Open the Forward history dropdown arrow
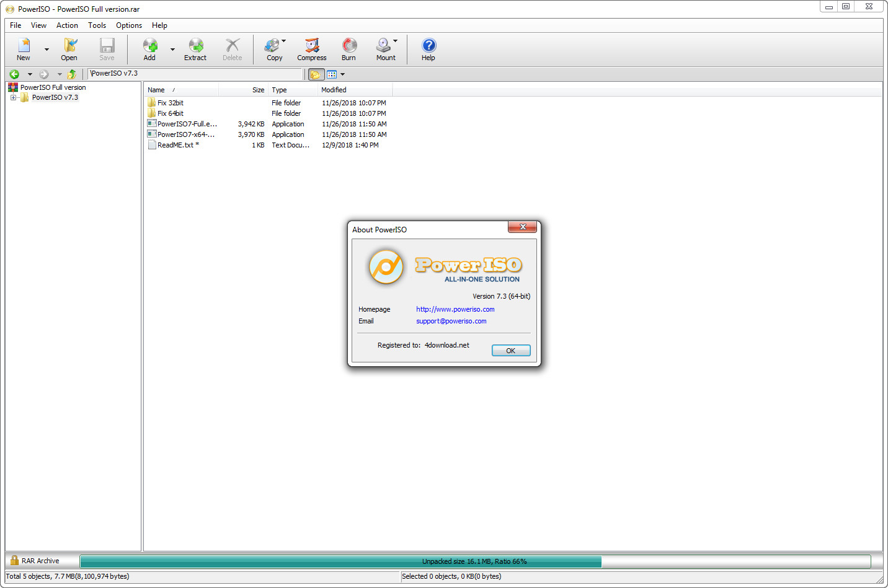Viewport: 888px width, 588px height. (60, 74)
